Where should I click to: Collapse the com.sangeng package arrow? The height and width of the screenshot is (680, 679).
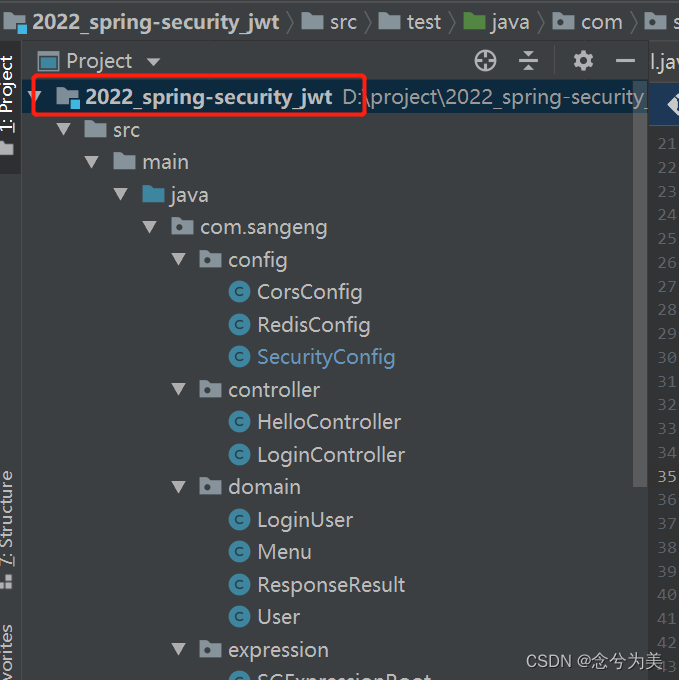click(150, 227)
